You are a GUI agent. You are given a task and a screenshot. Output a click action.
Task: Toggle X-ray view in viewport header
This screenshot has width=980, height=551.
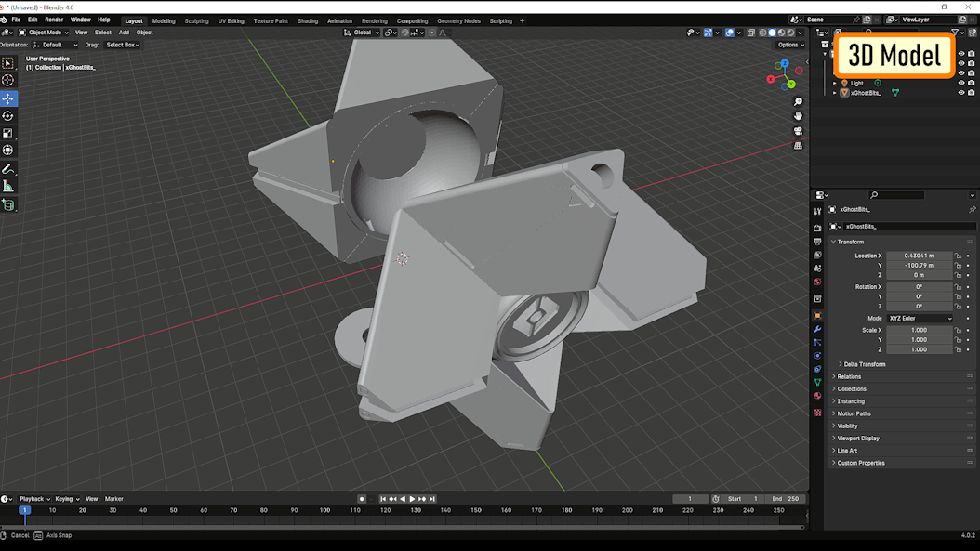pyautogui.click(x=750, y=33)
